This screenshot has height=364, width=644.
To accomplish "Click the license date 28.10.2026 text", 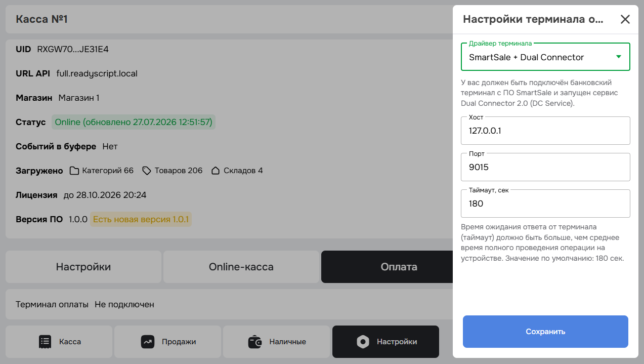I will tap(105, 195).
